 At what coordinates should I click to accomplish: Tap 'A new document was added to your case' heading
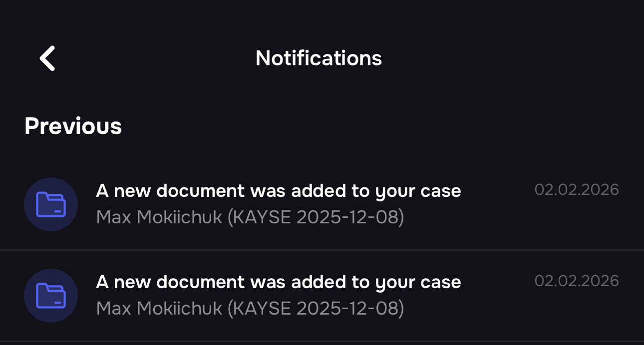click(279, 190)
